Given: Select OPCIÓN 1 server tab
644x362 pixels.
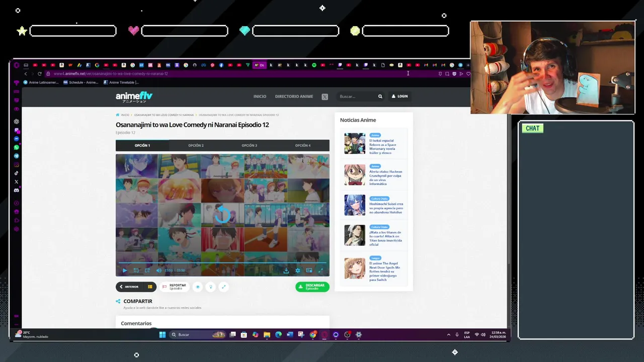Looking at the screenshot, I should [142, 145].
